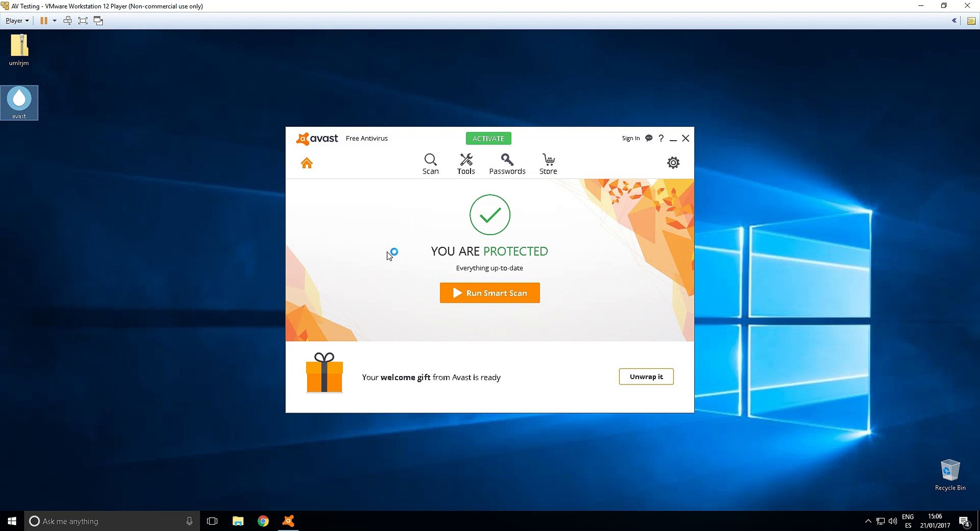Expand the pause/power options dropdown arrow

[x=55, y=21]
